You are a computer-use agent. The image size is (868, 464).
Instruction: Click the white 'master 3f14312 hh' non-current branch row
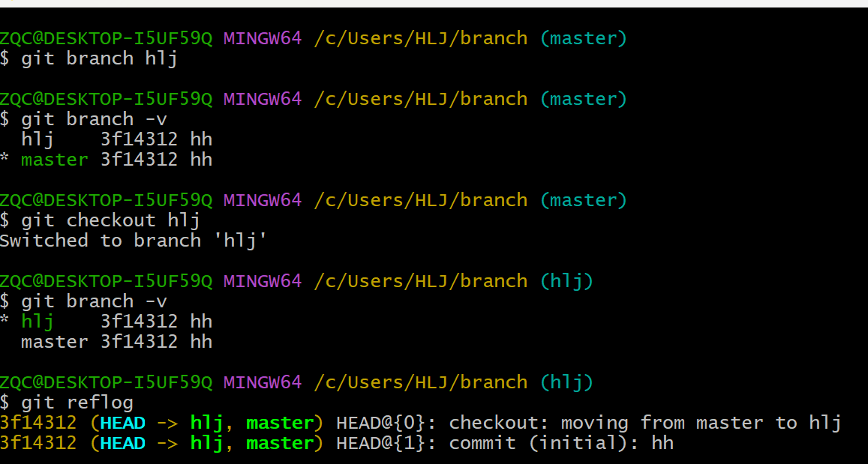116,342
